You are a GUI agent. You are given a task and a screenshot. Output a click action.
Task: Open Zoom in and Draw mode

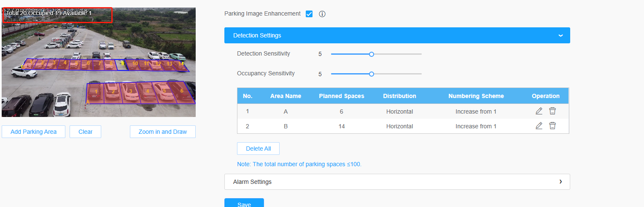[x=163, y=132]
